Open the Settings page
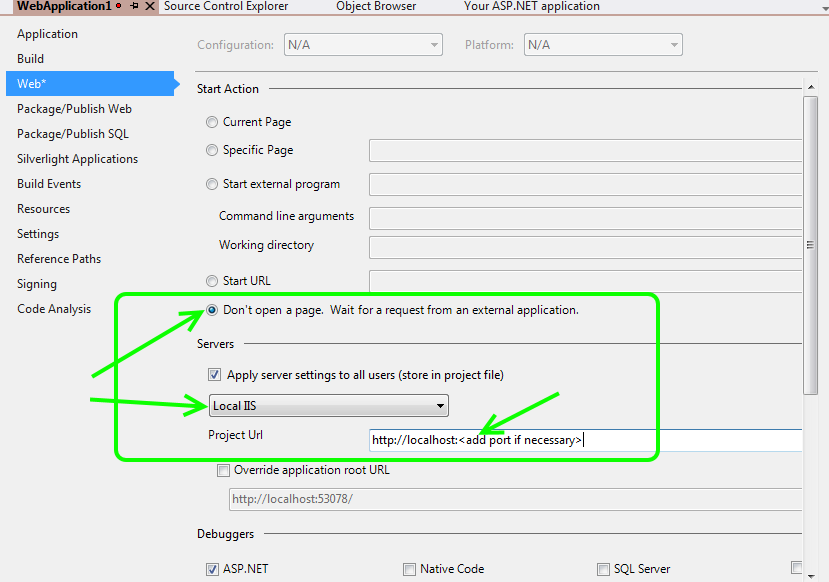The image size is (829, 582). click(x=38, y=234)
